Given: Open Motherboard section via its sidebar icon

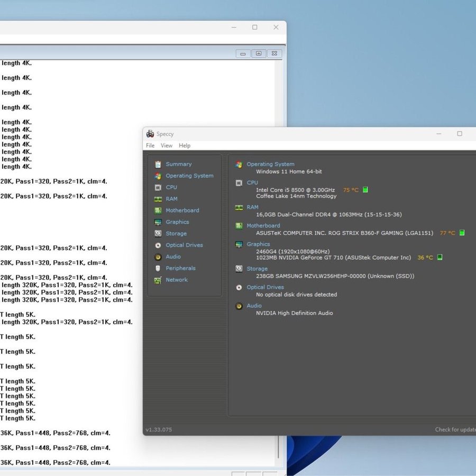Looking at the screenshot, I should click(x=158, y=210).
